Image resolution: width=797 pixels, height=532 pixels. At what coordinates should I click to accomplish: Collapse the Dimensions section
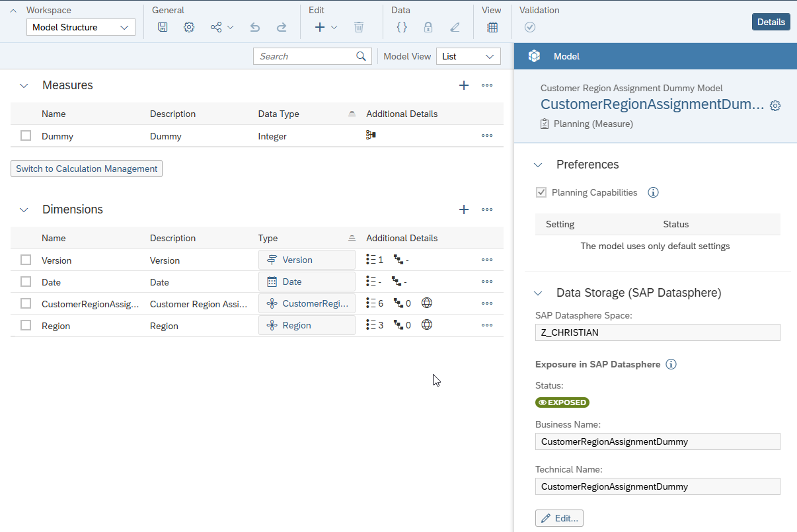point(24,209)
